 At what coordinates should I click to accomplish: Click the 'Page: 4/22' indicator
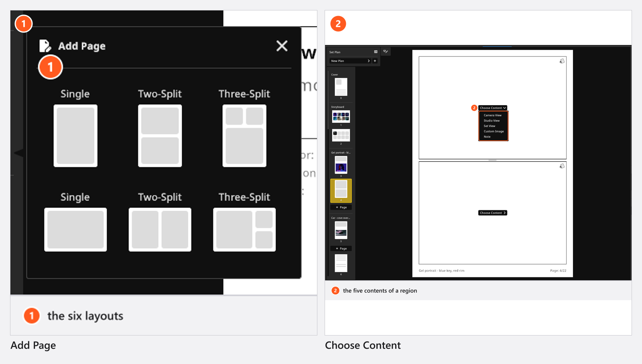click(x=558, y=270)
